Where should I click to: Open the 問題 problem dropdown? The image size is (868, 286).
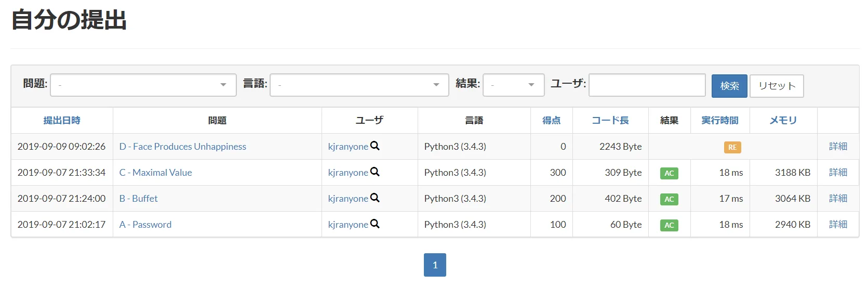(143, 85)
